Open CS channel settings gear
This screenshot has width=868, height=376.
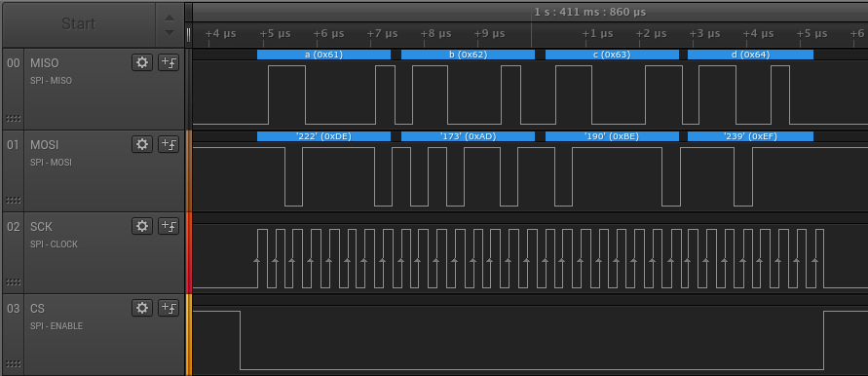click(x=142, y=308)
